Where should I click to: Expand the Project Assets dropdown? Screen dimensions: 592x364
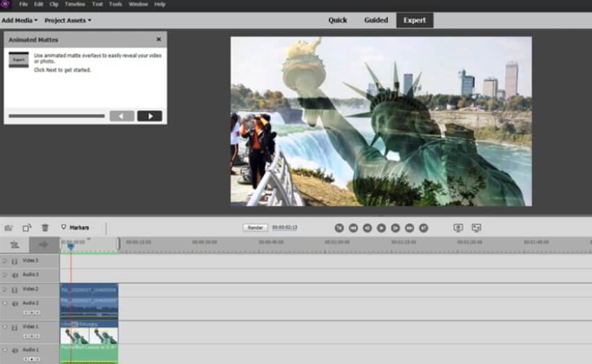click(68, 20)
